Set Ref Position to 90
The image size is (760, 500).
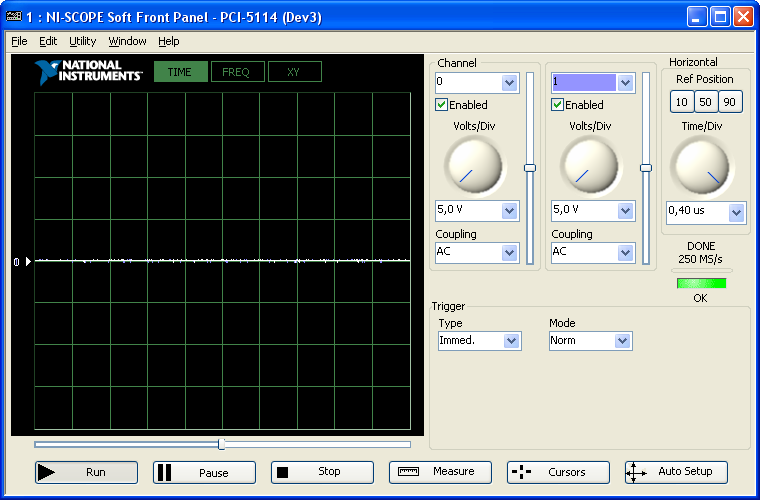[730, 102]
